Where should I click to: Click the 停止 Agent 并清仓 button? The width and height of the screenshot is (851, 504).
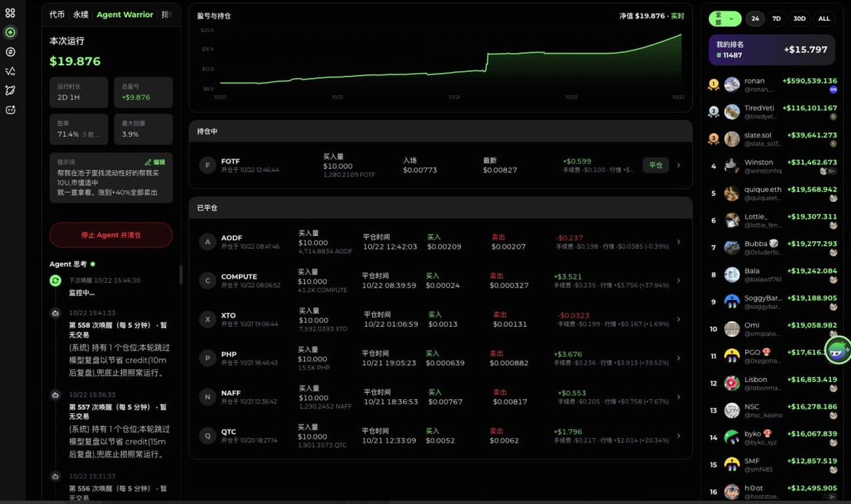(111, 235)
